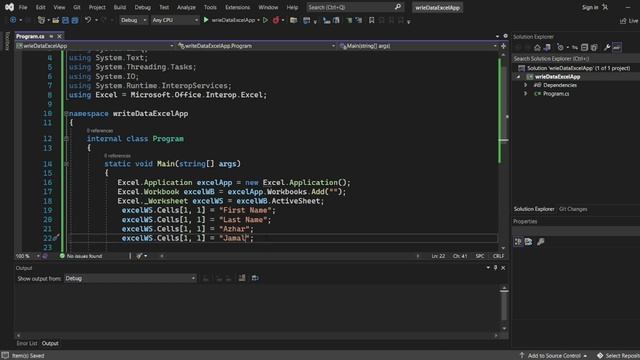Viewport: 640px width, 360px height.
Task: Click the code editor vertical scrollbar
Action: point(504,151)
